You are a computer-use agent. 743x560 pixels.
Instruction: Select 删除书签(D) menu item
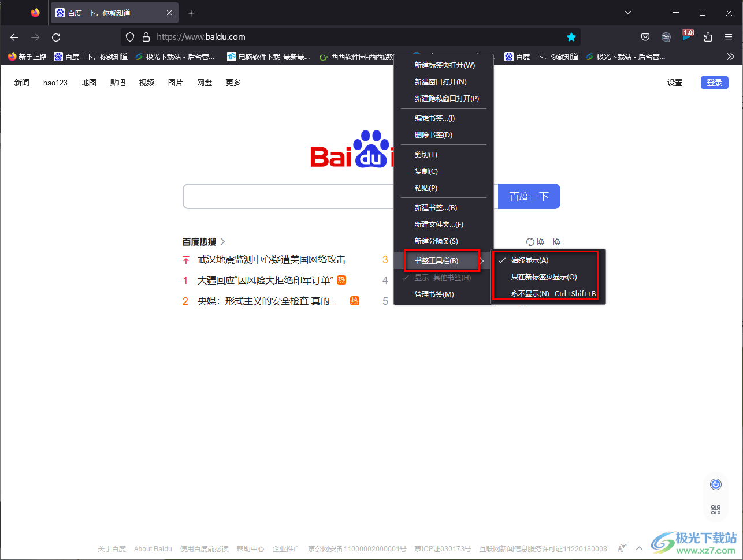444,135
